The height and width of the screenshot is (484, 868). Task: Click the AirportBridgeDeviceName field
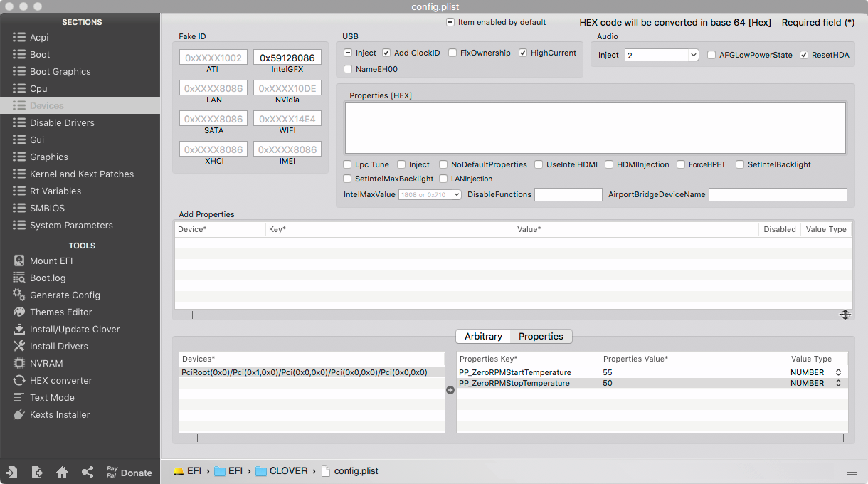click(778, 194)
